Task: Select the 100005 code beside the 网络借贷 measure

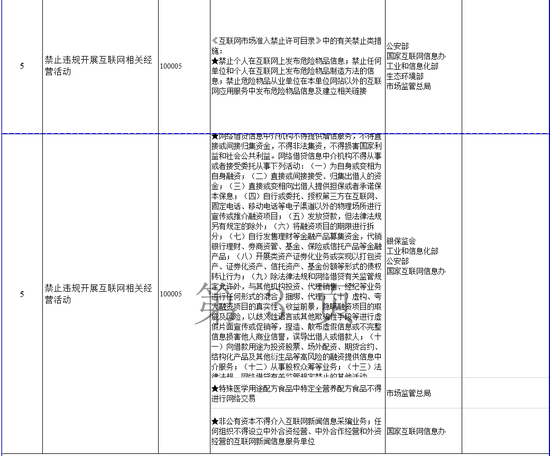Action: (171, 294)
